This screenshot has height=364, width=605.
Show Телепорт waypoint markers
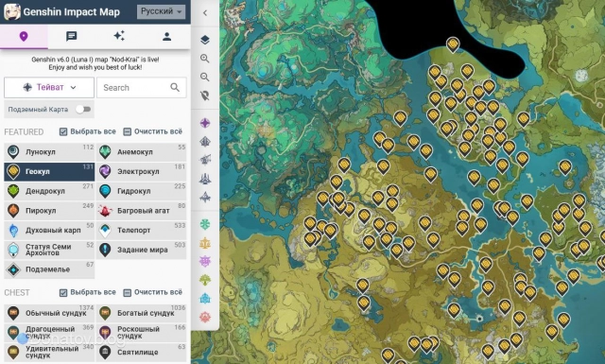[x=141, y=231]
